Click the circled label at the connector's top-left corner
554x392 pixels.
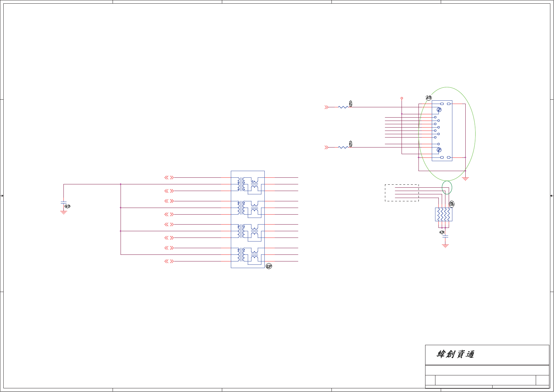[x=429, y=98]
